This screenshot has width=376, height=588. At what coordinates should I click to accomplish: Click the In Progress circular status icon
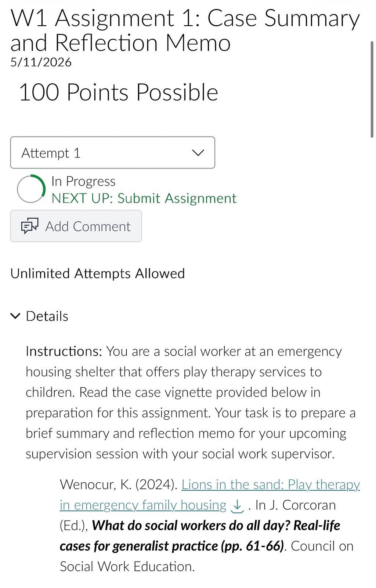pos(31,189)
